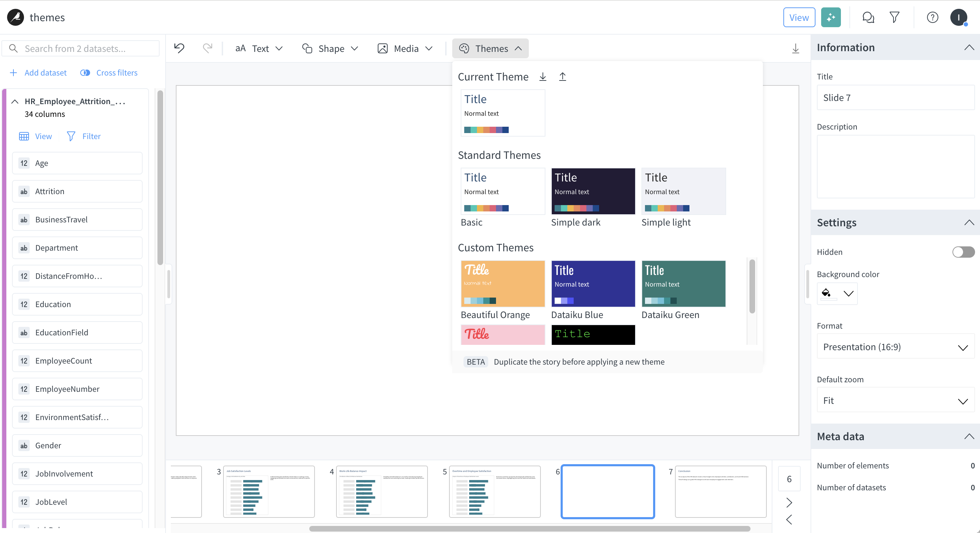
Task: Open the Shape menu
Action: (330, 49)
